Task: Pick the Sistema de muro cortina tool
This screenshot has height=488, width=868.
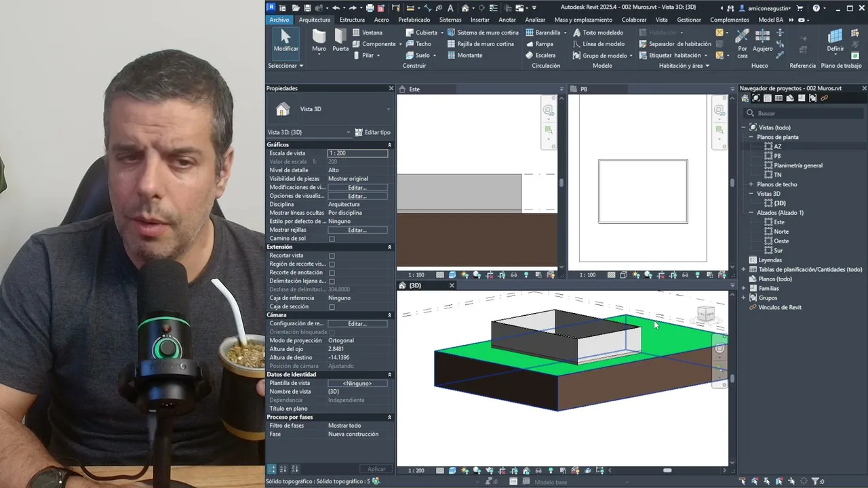Action: pyautogui.click(x=483, y=33)
